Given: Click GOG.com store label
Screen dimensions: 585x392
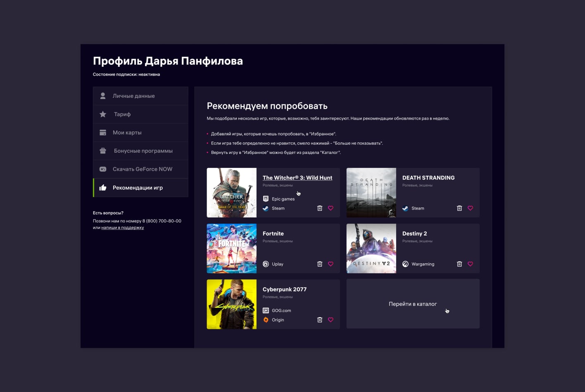Looking at the screenshot, I should (281, 310).
